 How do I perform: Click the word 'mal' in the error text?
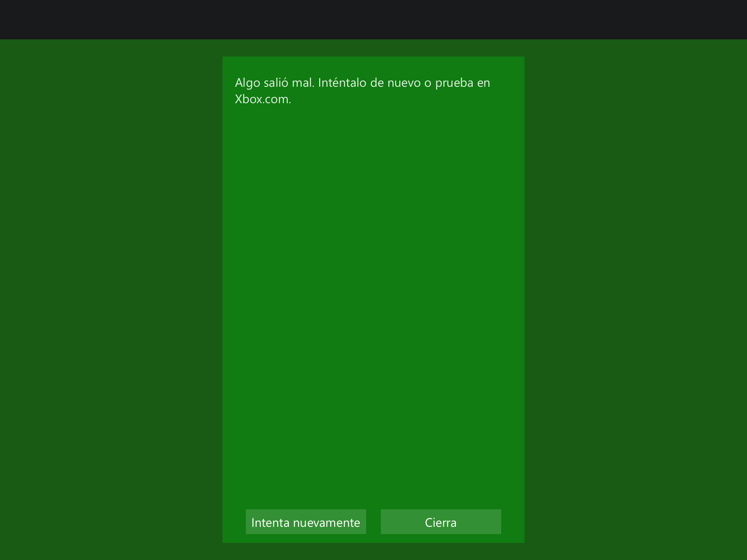click(302, 83)
